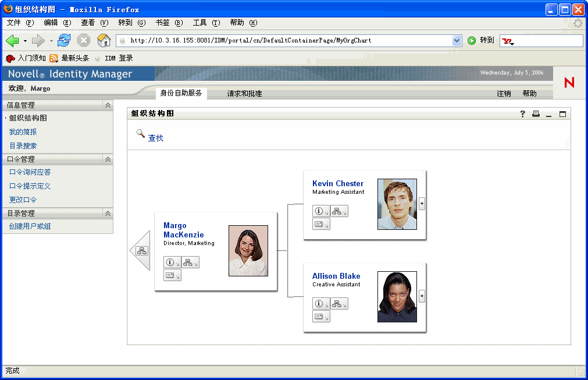Click Allison Blake's info icon

tap(321, 303)
